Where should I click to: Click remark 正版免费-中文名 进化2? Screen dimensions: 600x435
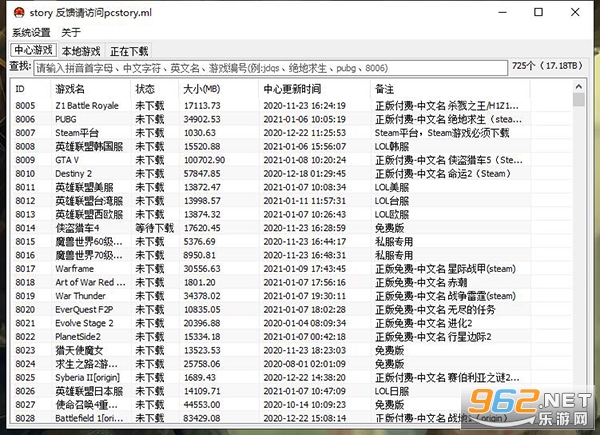coord(424,323)
